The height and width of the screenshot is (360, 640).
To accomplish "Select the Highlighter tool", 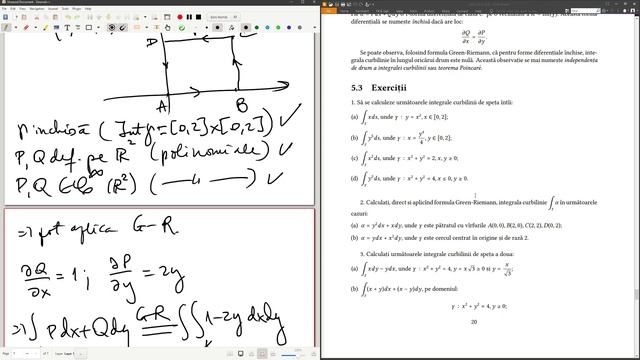I will [46, 28].
